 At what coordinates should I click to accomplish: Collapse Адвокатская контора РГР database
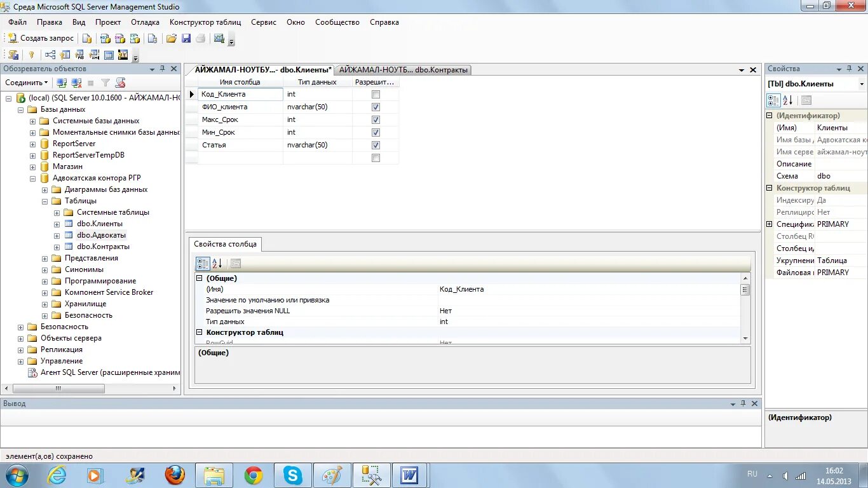click(33, 178)
